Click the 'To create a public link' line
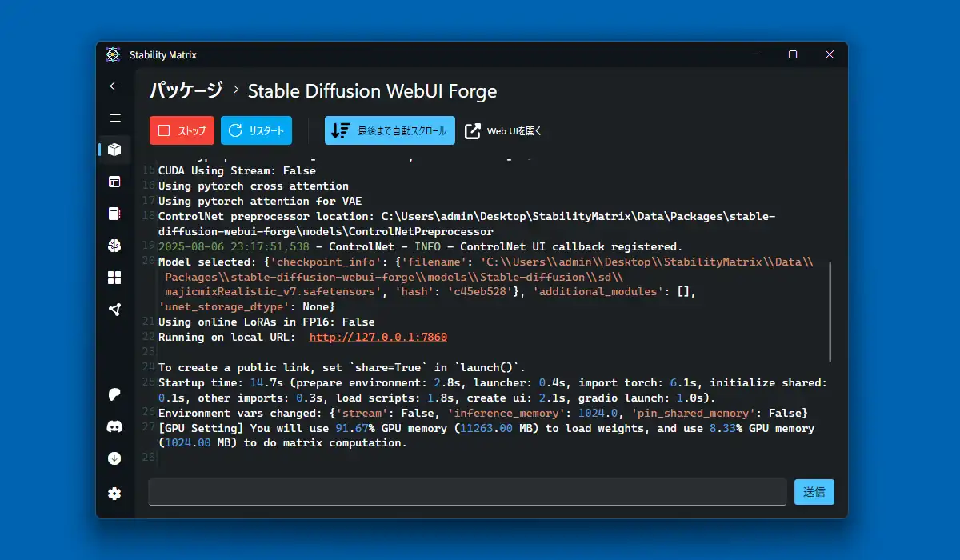This screenshot has height=560, width=960. 342,367
